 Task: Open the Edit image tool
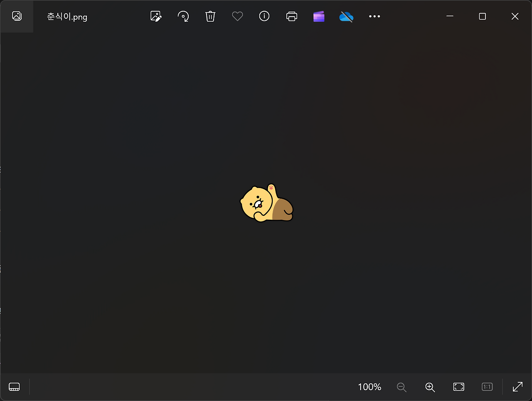(156, 16)
